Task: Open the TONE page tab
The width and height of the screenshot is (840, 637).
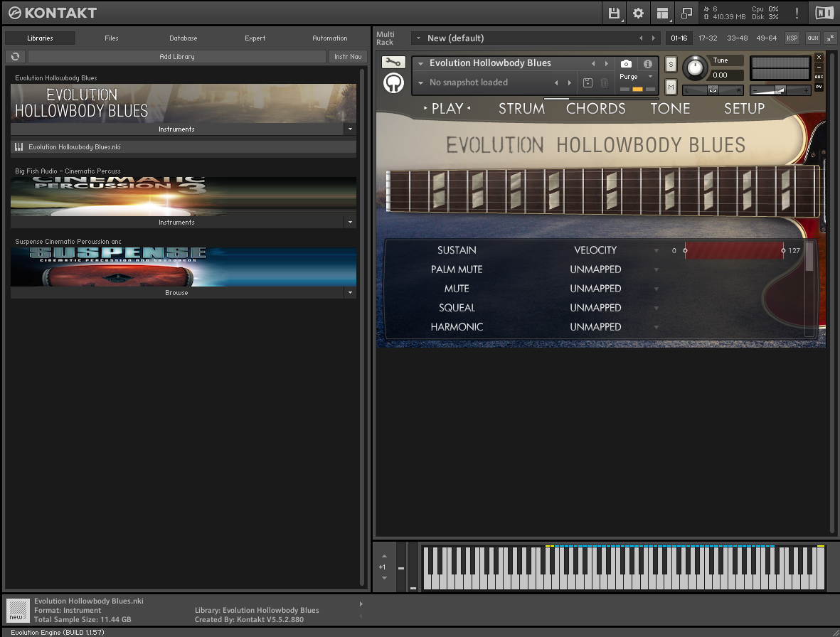Action: pos(670,109)
